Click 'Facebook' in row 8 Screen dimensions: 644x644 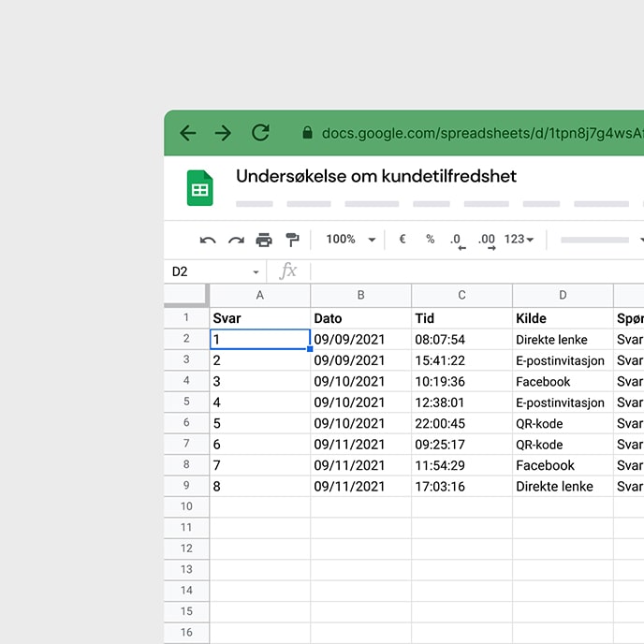(563, 465)
